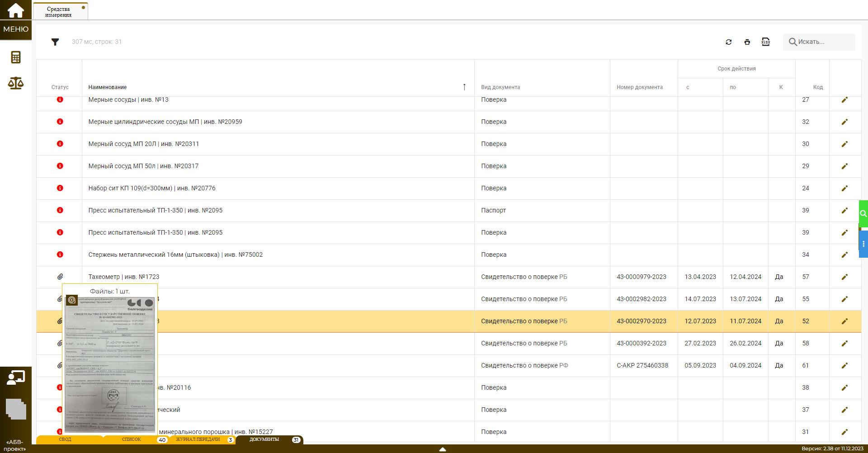Open the calculator icon in sidebar
The image size is (868, 453).
point(16,57)
